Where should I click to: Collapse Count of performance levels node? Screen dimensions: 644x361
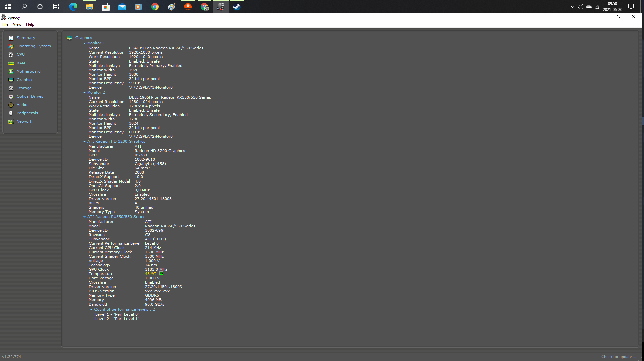[91, 310]
